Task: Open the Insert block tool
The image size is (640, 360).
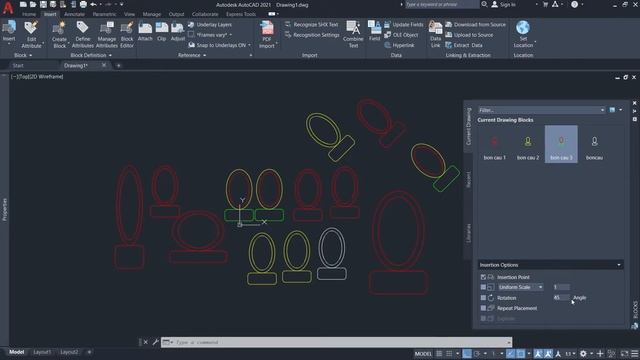Action: [9, 32]
